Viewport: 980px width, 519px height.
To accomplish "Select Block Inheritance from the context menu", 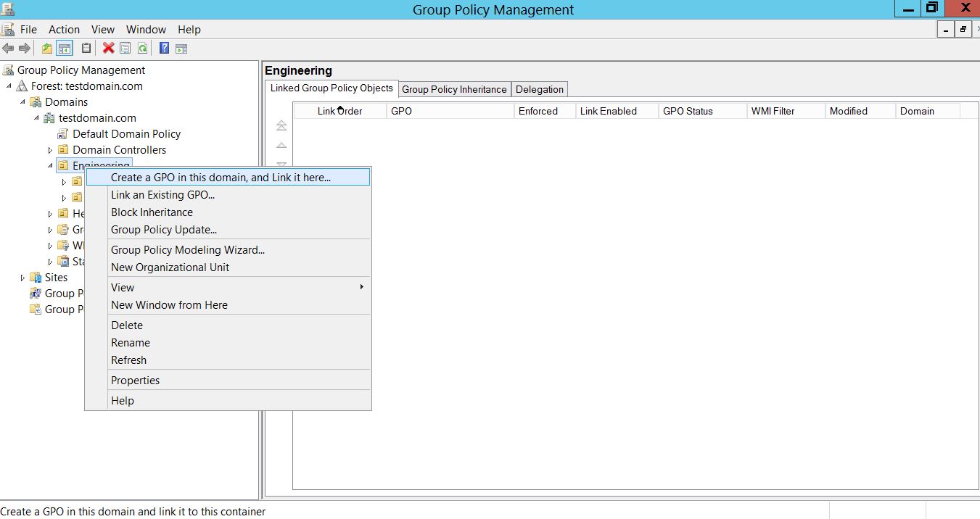I will coord(152,212).
